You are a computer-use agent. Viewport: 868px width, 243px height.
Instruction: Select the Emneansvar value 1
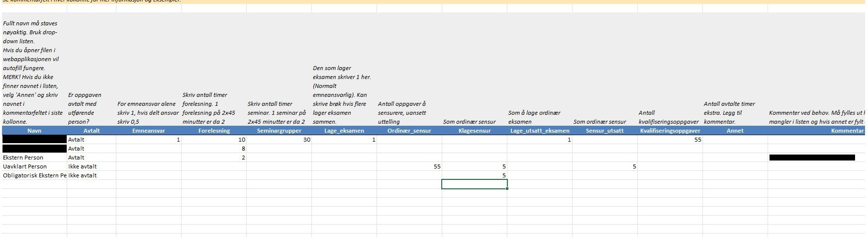[149, 140]
